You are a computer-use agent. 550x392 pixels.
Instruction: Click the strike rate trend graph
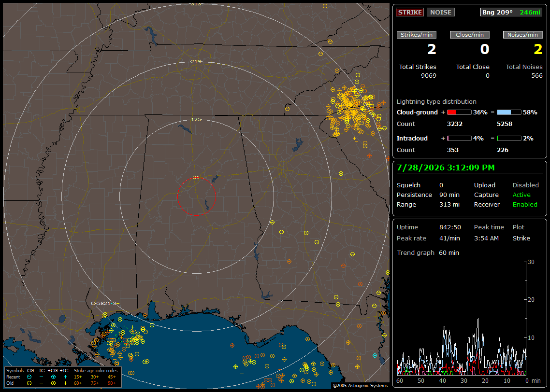point(462,318)
